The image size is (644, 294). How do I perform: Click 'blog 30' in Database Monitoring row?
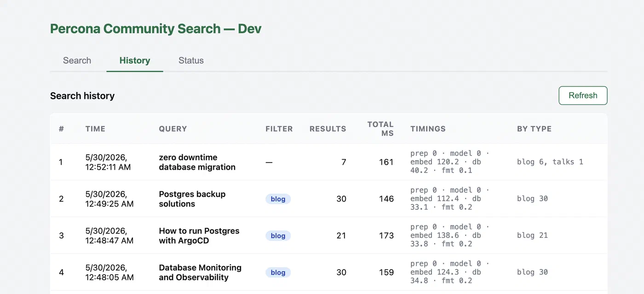[x=533, y=272]
